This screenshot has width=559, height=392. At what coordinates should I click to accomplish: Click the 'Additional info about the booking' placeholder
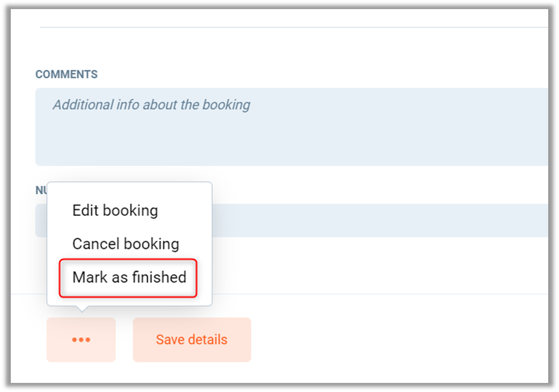[x=151, y=105]
